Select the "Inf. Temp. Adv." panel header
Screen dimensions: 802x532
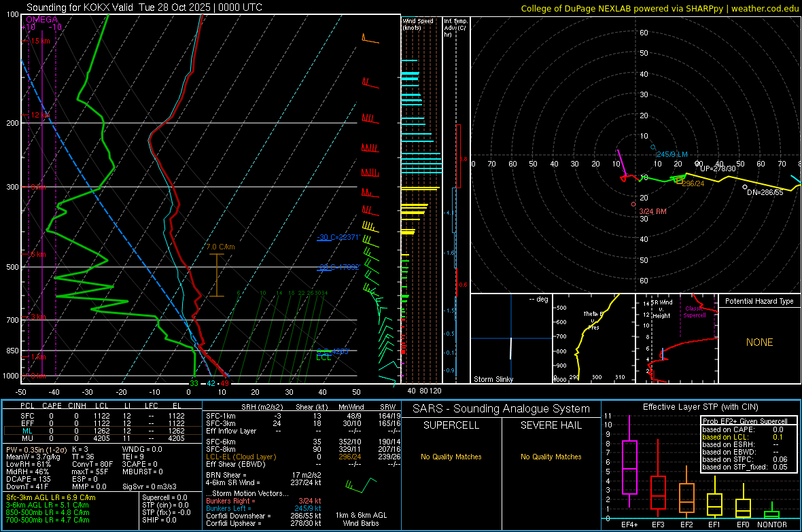click(455, 28)
